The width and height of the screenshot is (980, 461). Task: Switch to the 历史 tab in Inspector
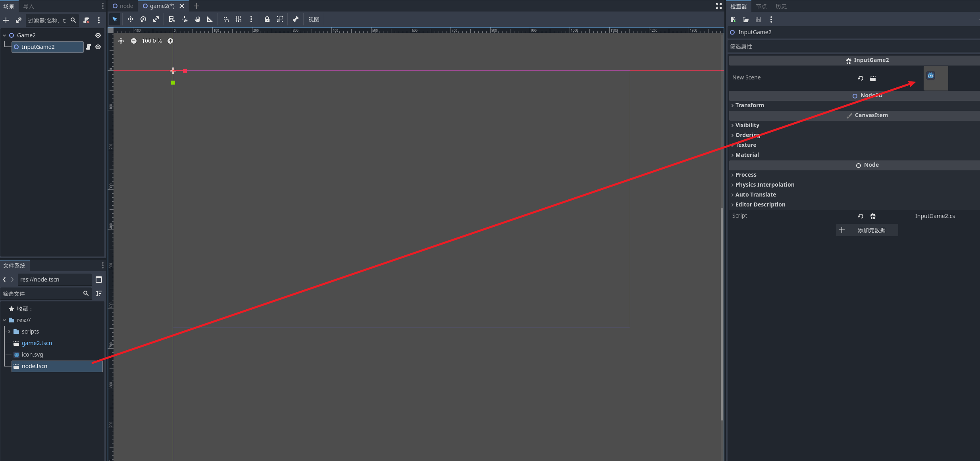[781, 6]
